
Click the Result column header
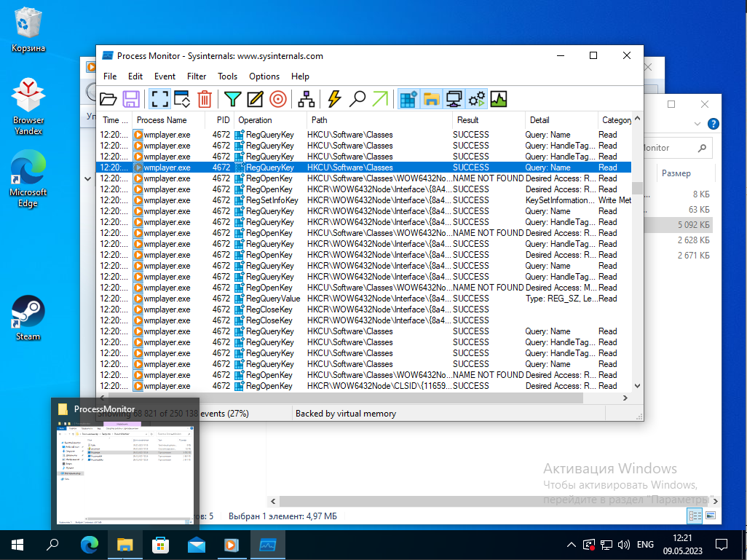point(489,120)
